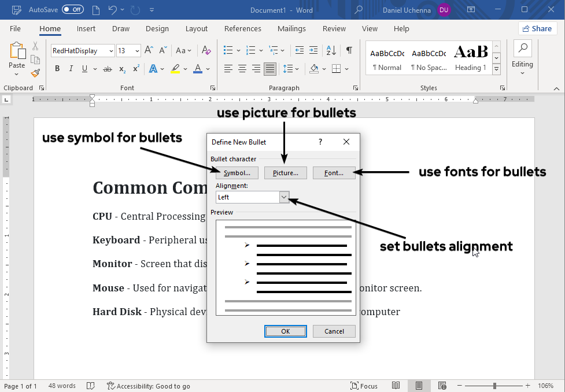The width and height of the screenshot is (565, 392).
Task: Open the Sort tool in Paragraph group
Action: (x=331, y=50)
